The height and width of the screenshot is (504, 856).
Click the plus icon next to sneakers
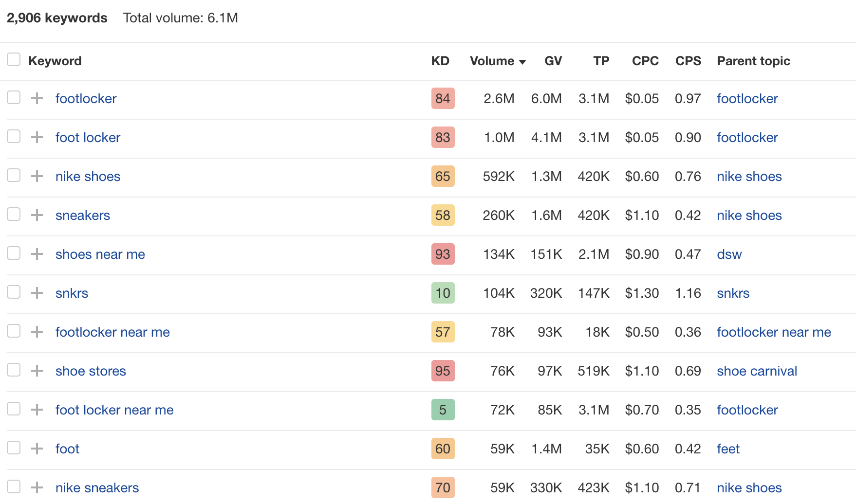pos(36,215)
